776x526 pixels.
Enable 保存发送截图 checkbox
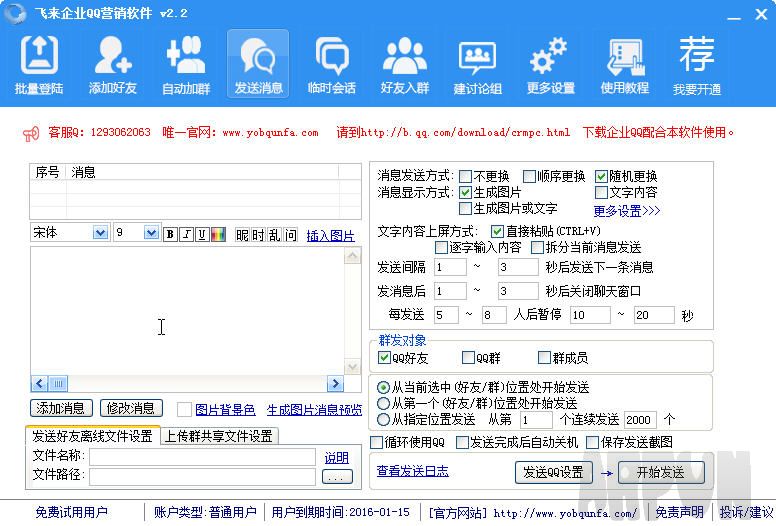(592, 442)
